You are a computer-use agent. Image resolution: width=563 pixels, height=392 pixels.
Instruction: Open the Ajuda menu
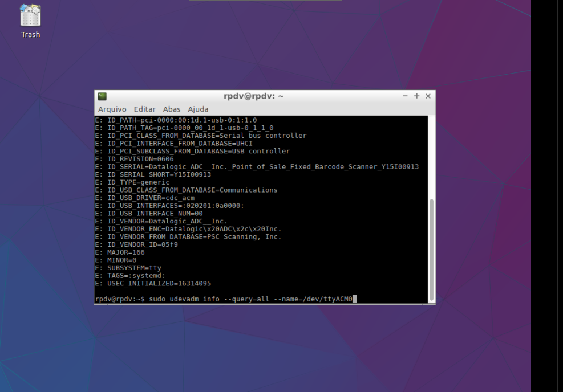pyautogui.click(x=198, y=109)
